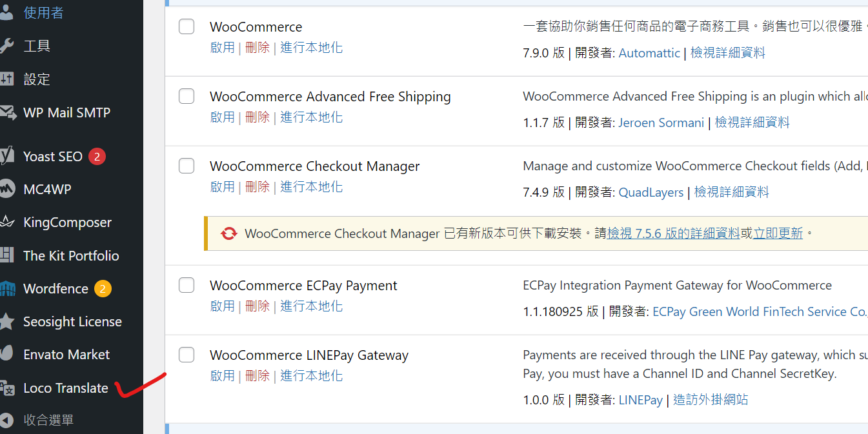Click 啟用 under WooCommerce Advanced Free Shipping
Screen dimensions: 868x434
(x=223, y=117)
